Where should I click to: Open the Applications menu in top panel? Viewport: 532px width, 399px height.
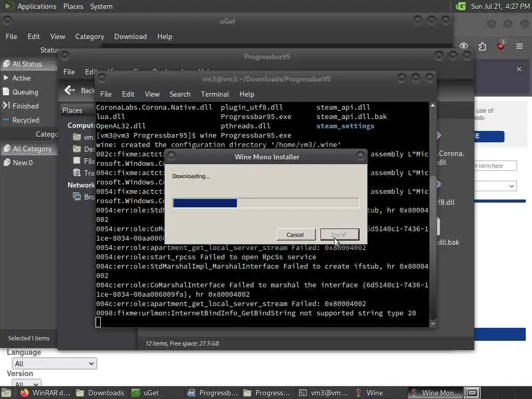[x=37, y=6]
